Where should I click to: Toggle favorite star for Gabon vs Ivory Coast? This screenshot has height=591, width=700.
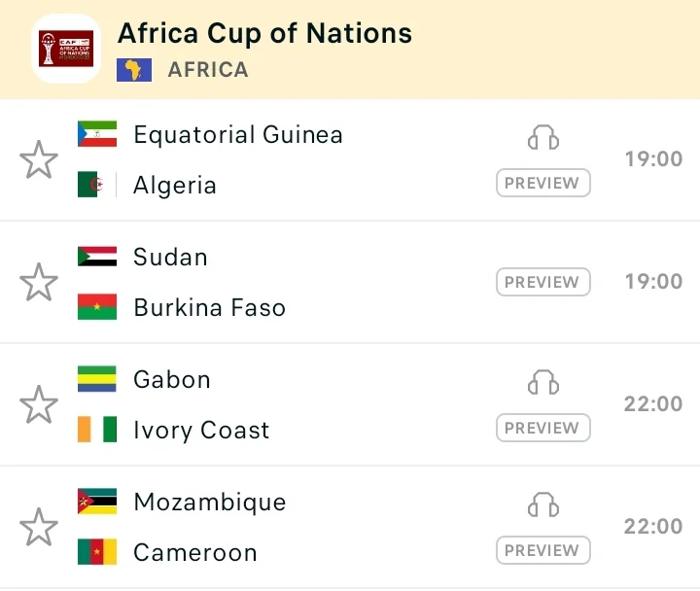39,404
